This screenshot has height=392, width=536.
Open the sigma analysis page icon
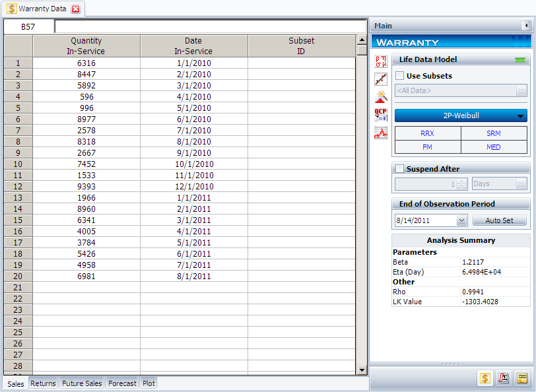click(503, 377)
